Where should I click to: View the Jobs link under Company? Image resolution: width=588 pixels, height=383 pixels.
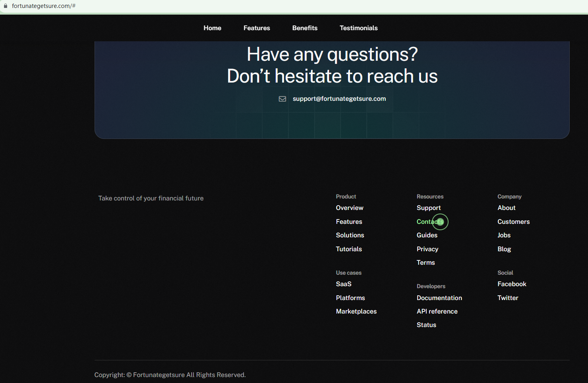coord(504,235)
